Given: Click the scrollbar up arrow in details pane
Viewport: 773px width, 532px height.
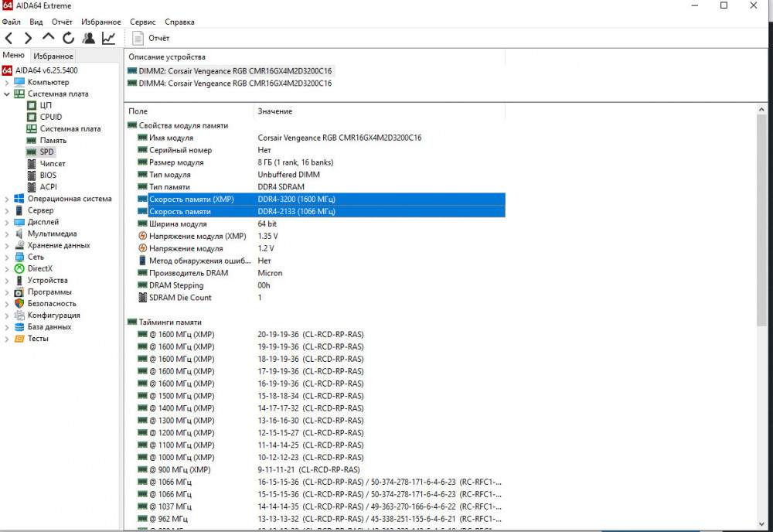Looking at the screenshot, I should [x=761, y=110].
